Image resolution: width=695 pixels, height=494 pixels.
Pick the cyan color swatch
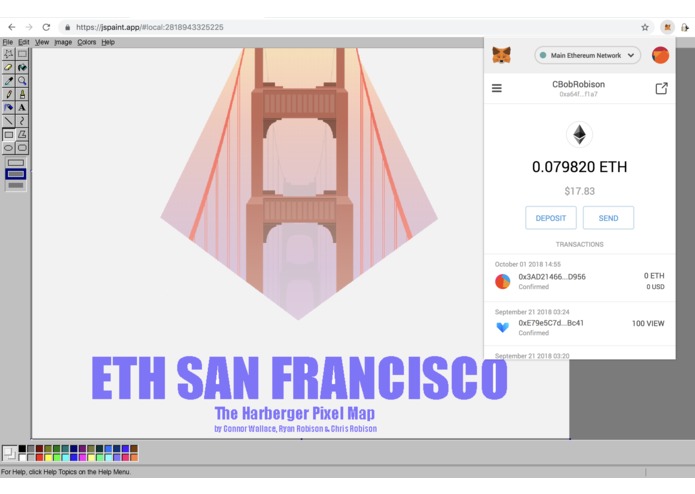pos(65,457)
